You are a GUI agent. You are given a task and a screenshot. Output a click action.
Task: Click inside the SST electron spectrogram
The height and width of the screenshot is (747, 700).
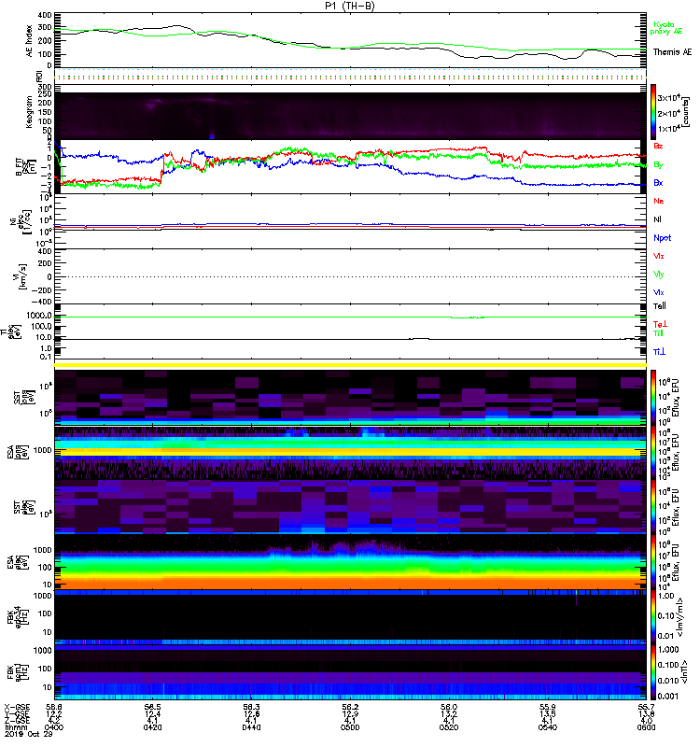click(x=350, y=506)
